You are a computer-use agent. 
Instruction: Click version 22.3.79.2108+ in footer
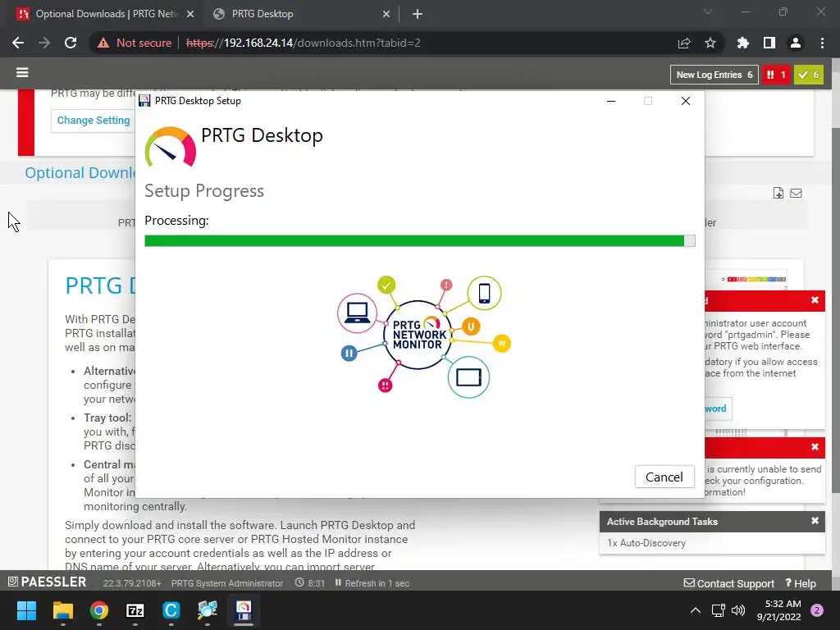tap(132, 583)
